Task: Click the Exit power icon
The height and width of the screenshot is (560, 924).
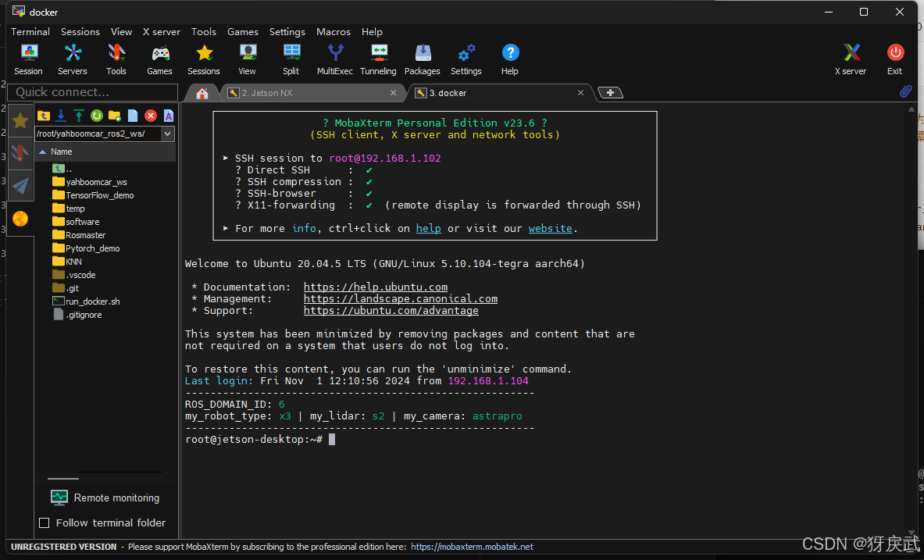Action: click(895, 59)
